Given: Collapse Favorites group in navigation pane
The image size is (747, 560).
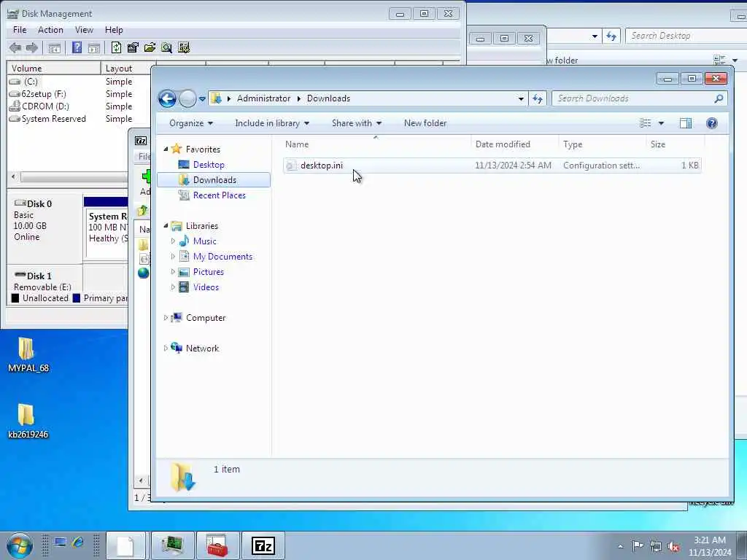Looking at the screenshot, I should pyautogui.click(x=166, y=149).
